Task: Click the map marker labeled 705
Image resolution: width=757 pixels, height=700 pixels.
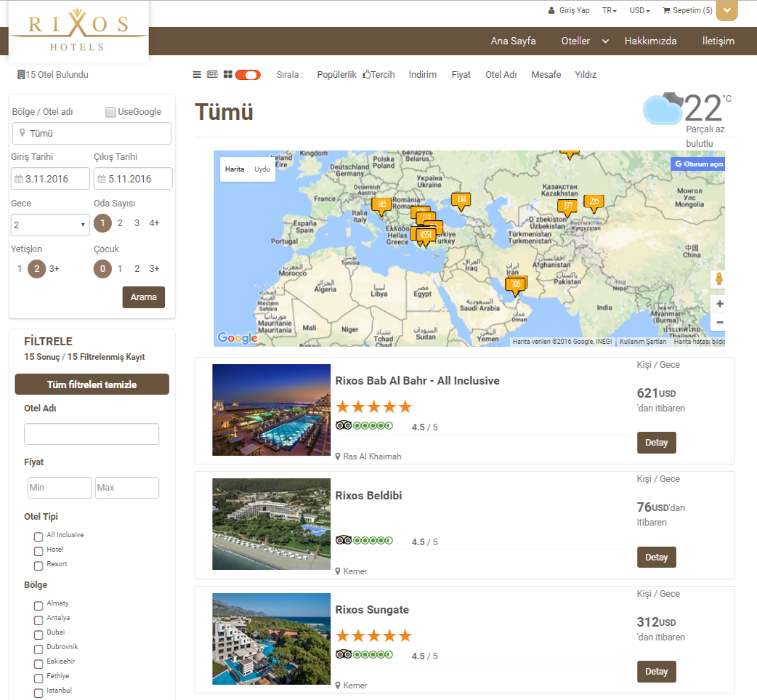Action: point(516,286)
